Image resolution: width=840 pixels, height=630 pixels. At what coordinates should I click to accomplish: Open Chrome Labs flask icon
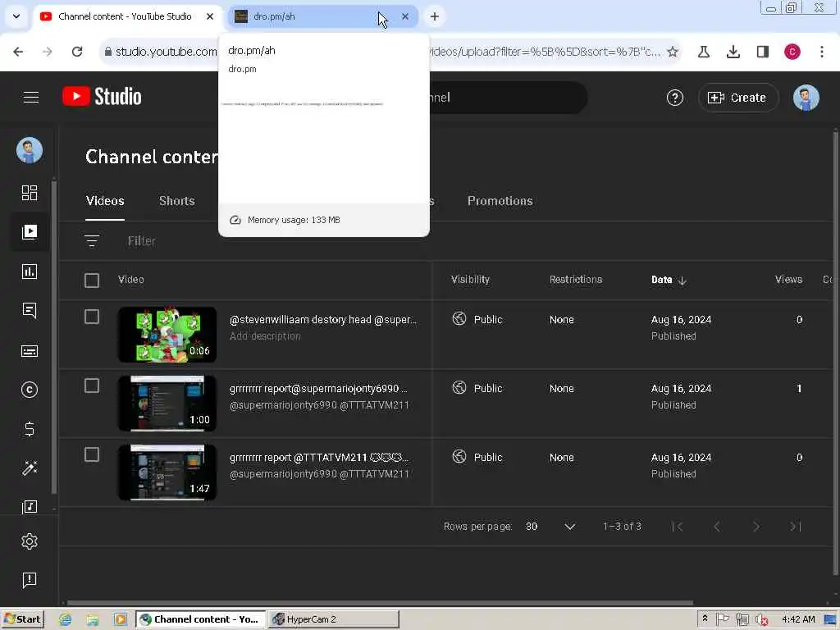point(703,52)
